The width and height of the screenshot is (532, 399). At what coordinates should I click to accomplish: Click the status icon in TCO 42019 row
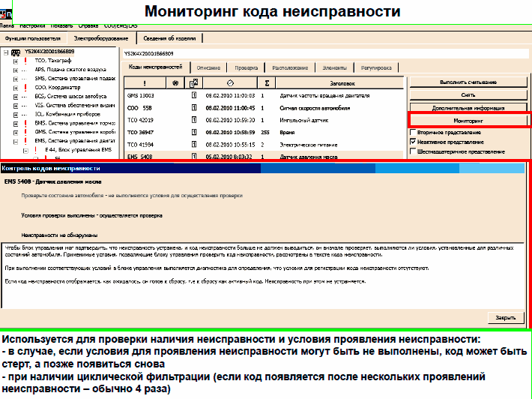194,120
